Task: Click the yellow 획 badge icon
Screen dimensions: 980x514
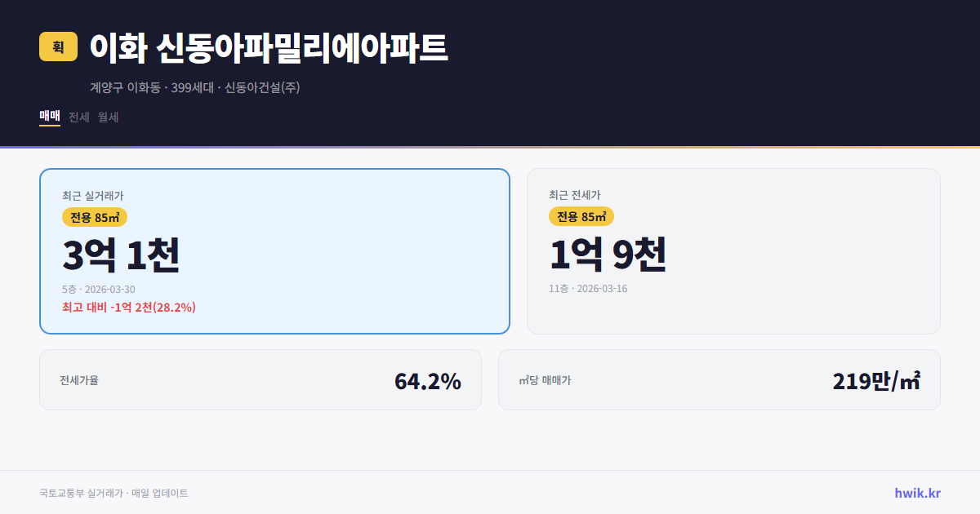Action: tap(55, 47)
